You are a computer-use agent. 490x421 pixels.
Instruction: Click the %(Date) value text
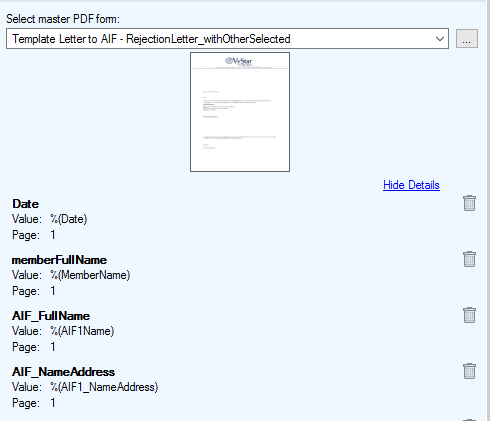69,219
